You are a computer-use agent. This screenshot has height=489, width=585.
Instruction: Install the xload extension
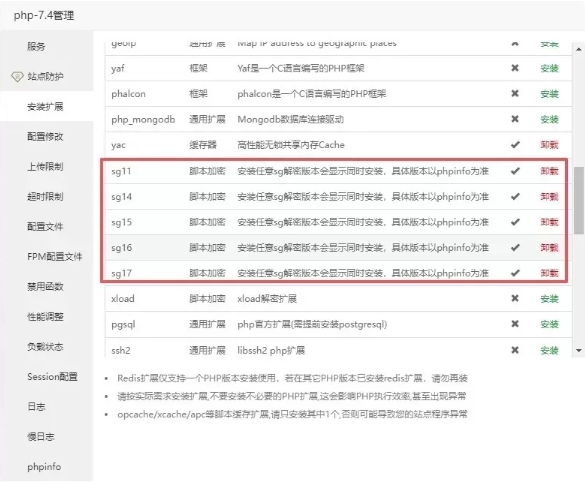(550, 299)
